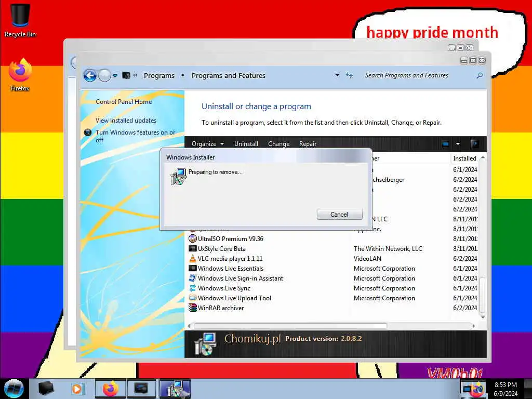This screenshot has width=532, height=399.
Task: Go back with the blue back arrow
Action: point(90,75)
